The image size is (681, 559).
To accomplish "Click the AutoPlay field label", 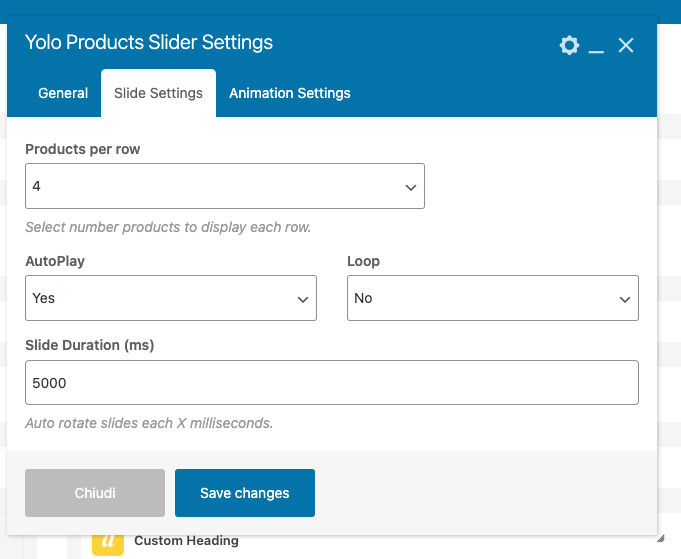I will click(55, 261).
